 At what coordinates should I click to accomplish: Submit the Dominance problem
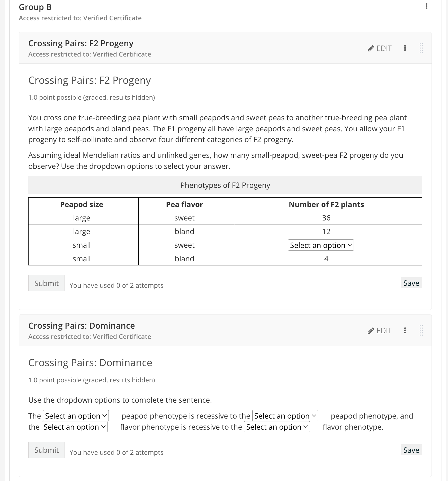pyautogui.click(x=47, y=450)
